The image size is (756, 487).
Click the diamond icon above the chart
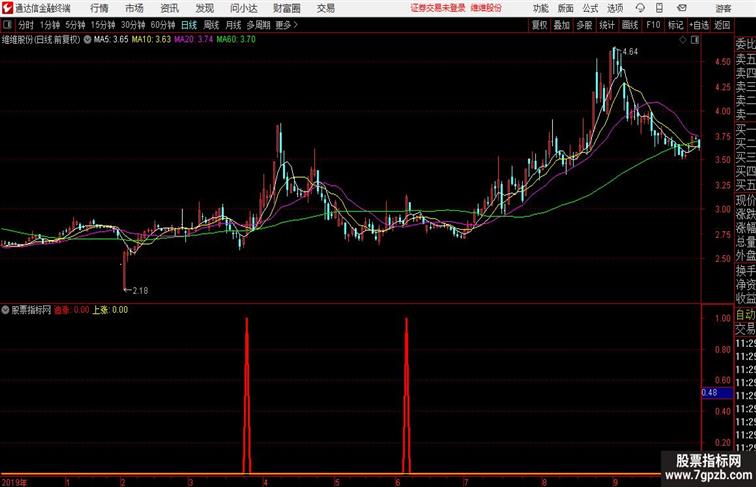[683, 40]
